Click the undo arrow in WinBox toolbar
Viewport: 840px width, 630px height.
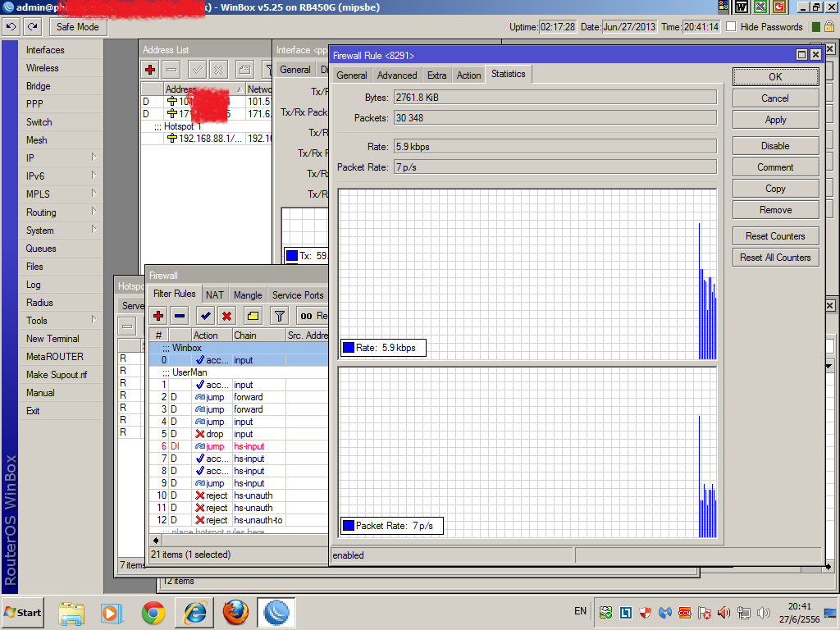click(11, 27)
